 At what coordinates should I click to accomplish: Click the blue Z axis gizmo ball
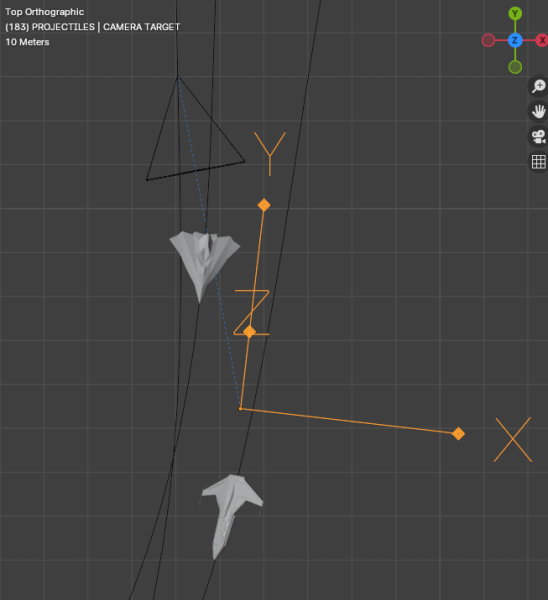pyautogui.click(x=515, y=40)
